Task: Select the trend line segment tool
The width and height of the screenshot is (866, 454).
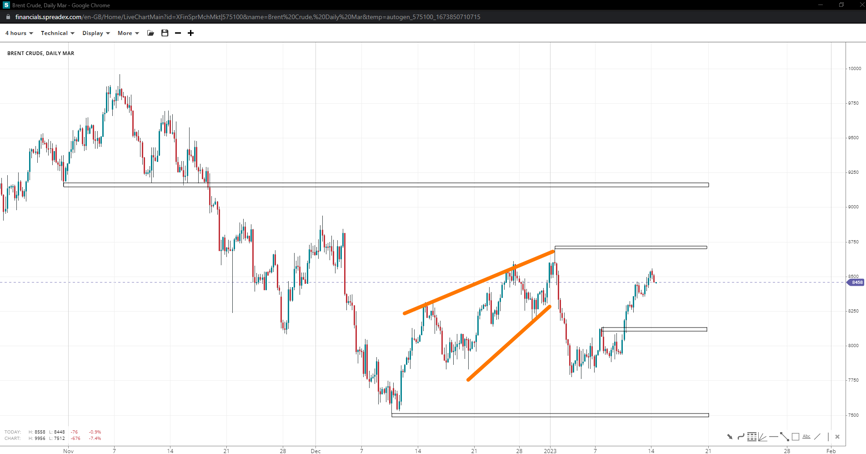Action: click(784, 437)
